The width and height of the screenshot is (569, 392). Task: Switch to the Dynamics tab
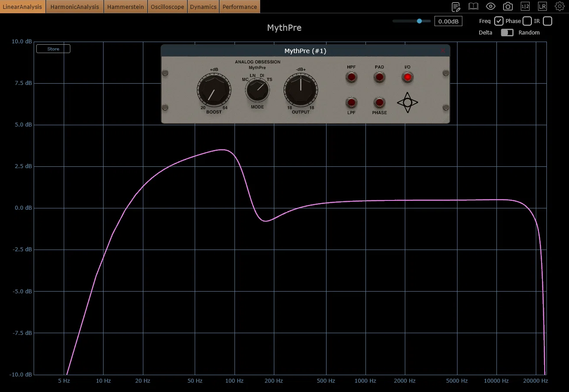pyautogui.click(x=203, y=7)
